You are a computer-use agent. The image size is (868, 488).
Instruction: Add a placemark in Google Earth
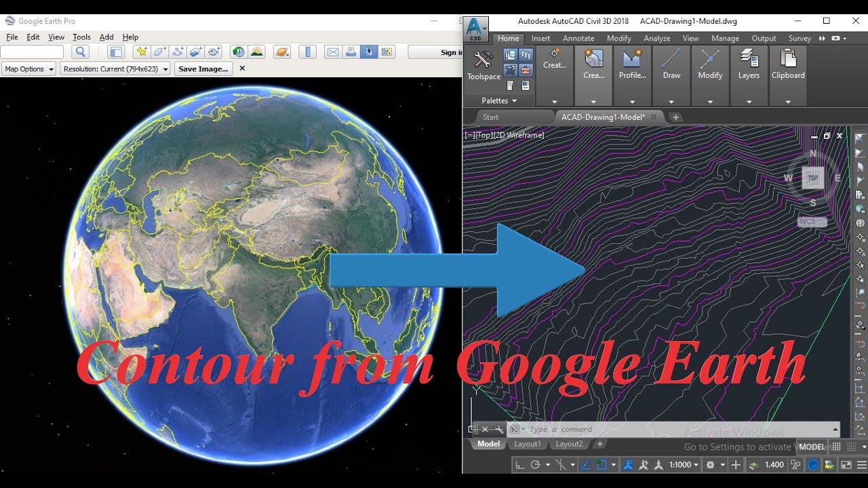click(141, 52)
